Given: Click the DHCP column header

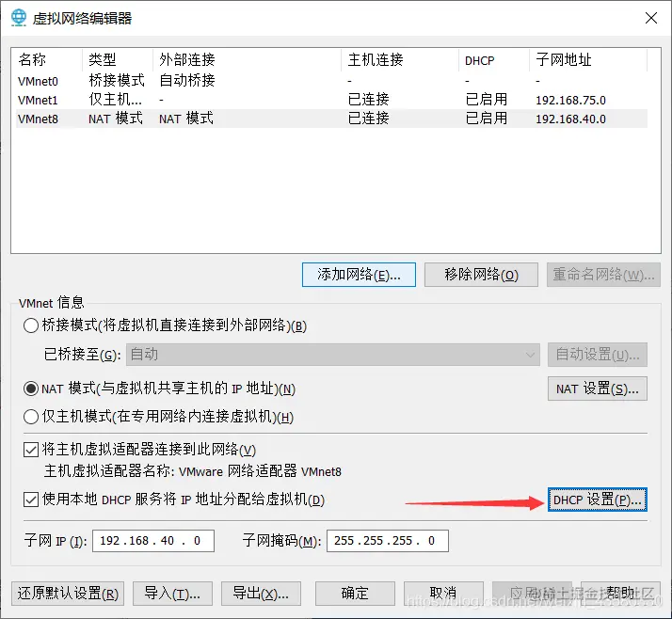Looking at the screenshot, I should click(494, 60).
